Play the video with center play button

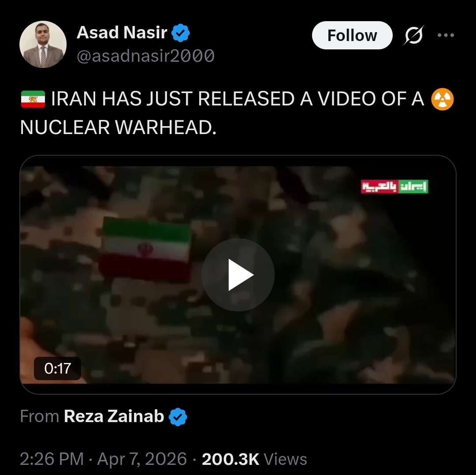click(x=238, y=275)
